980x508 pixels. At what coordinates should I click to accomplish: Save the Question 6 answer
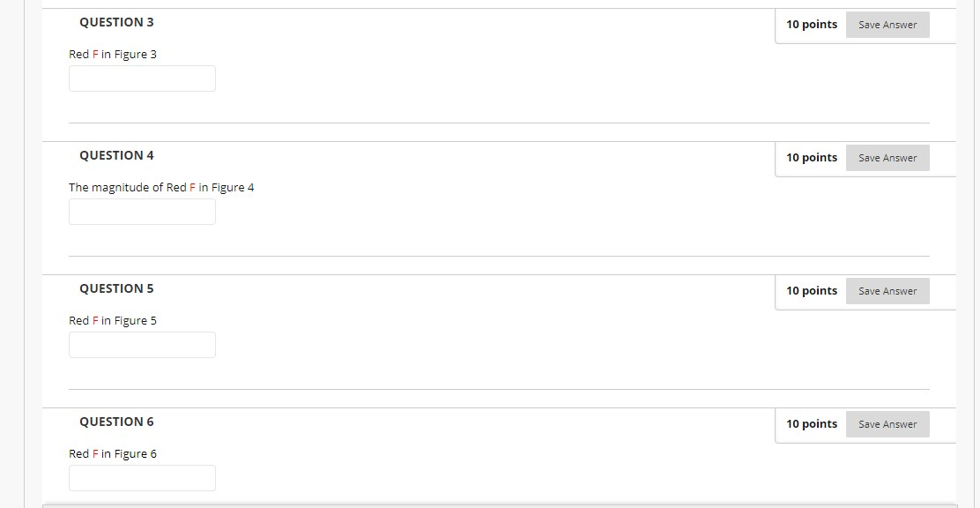887,425
